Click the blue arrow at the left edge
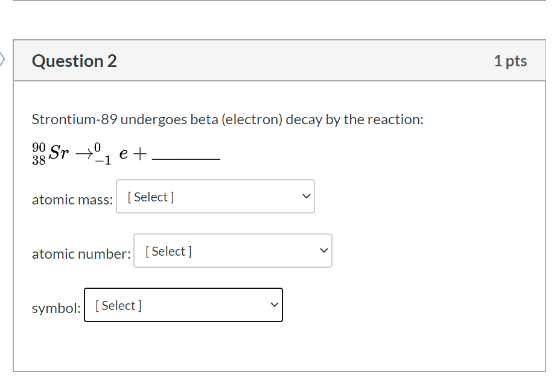 (x=2, y=58)
